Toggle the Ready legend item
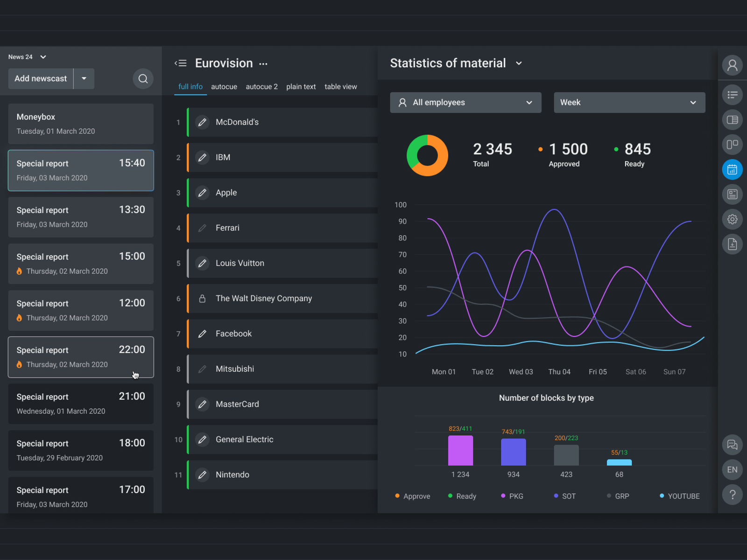 click(462, 496)
